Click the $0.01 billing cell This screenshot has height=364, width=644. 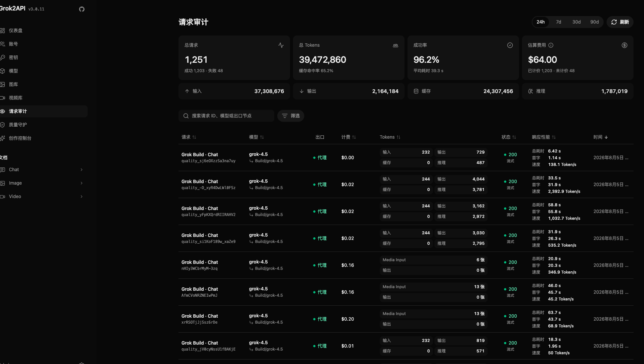pos(348,346)
